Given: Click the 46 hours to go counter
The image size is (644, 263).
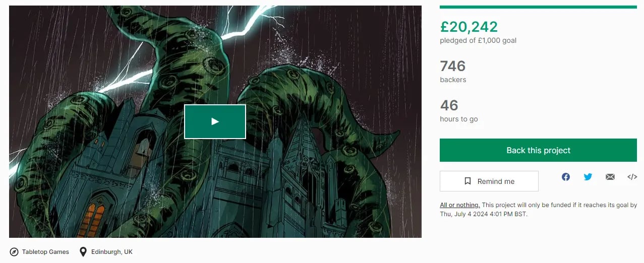Looking at the screenshot, I should [x=449, y=105].
